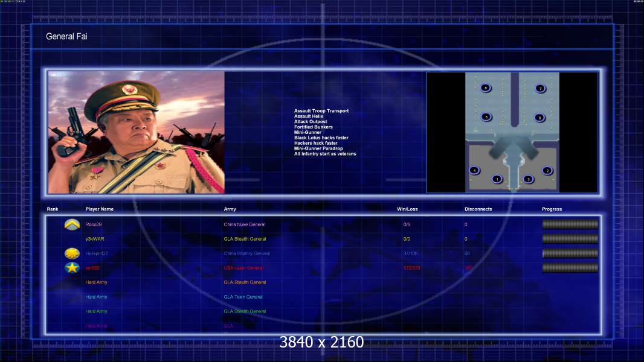Click the disconnects value in the China Infantry General row
644x362 pixels.
467,253
